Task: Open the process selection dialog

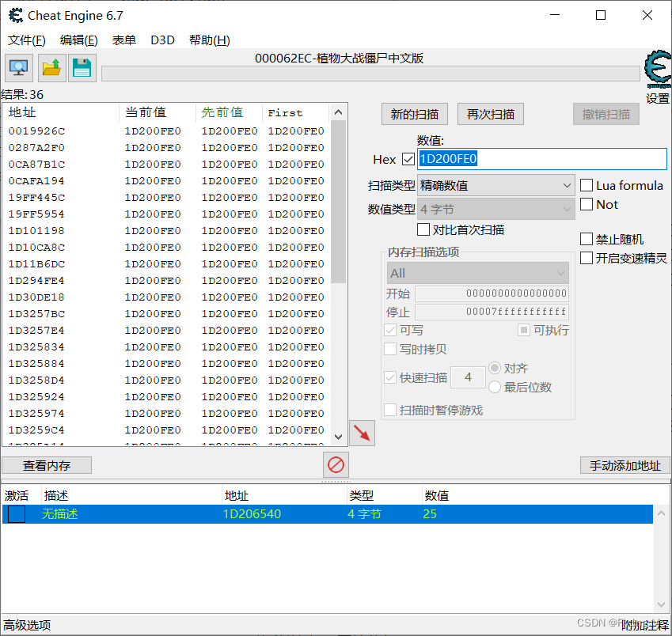Action: (x=17, y=67)
